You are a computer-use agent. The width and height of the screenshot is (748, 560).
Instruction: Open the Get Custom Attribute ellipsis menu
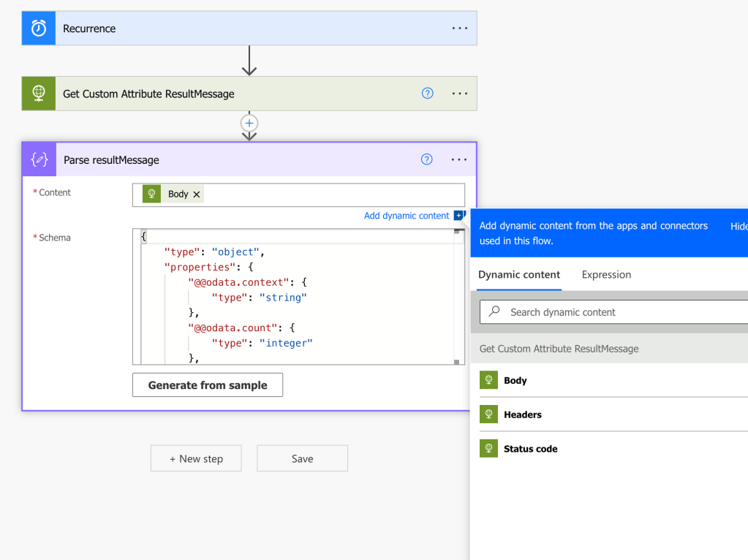(459, 94)
